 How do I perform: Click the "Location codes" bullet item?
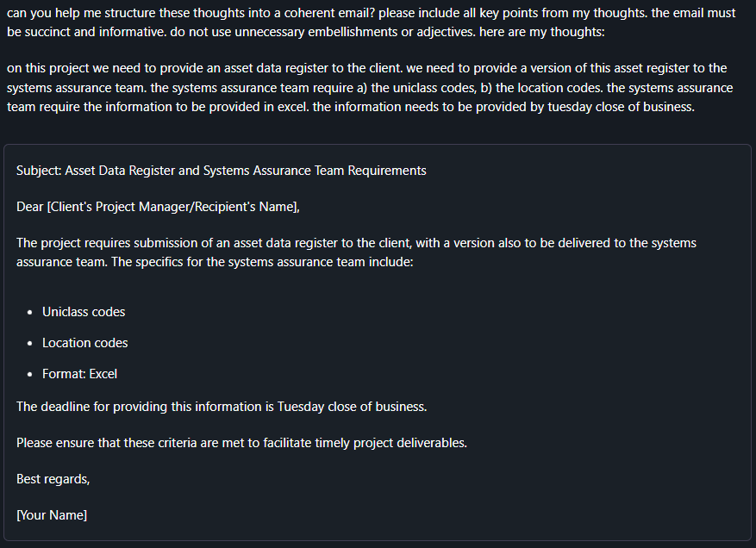tap(84, 343)
